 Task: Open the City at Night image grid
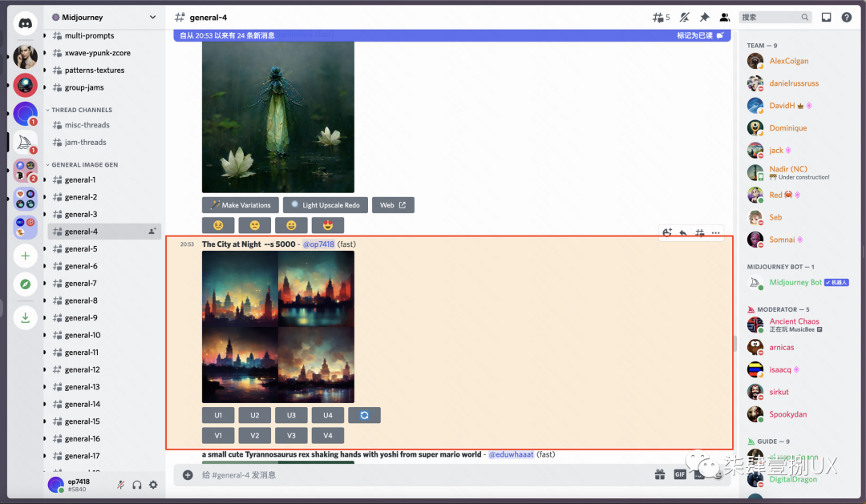point(278,327)
